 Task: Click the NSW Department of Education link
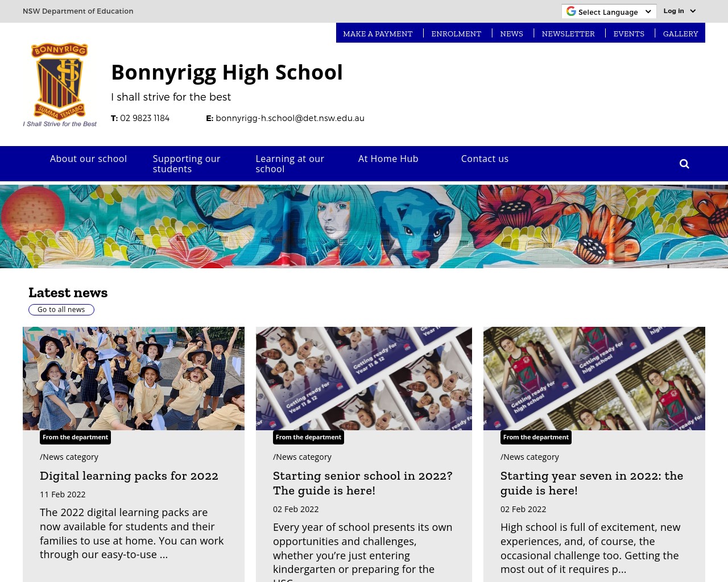click(x=78, y=11)
